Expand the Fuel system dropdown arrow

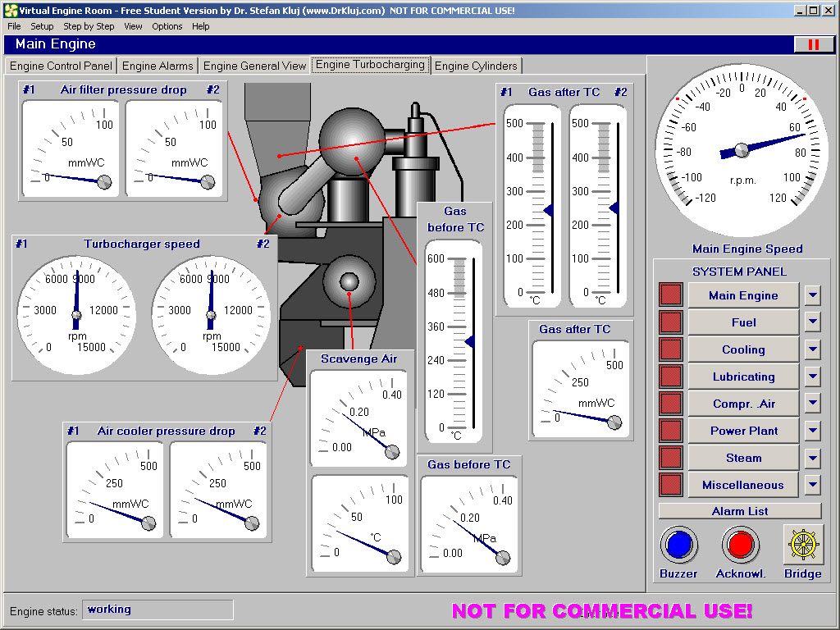pyautogui.click(x=812, y=322)
